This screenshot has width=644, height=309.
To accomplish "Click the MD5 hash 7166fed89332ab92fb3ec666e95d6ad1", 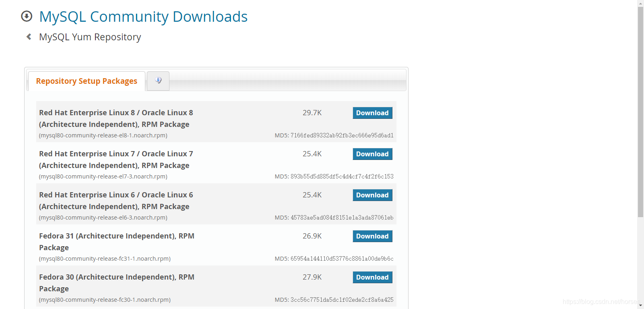I will pos(342,135).
